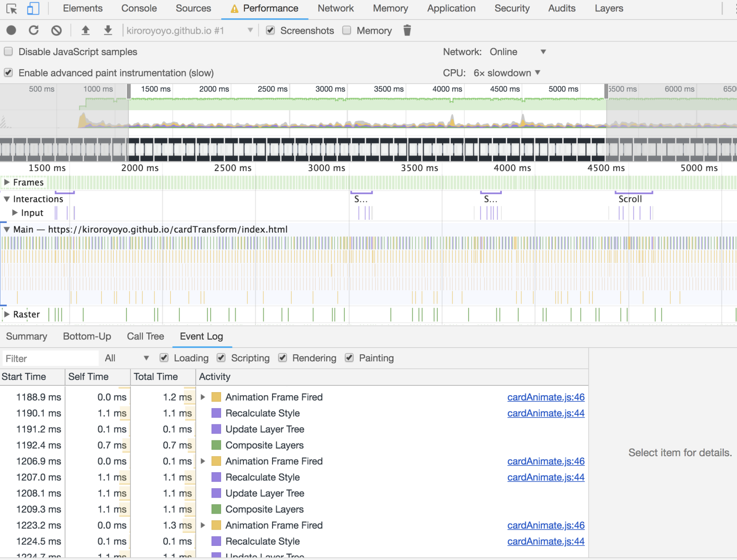
Task: Check Disable JavaScript samples
Action: click(x=8, y=51)
